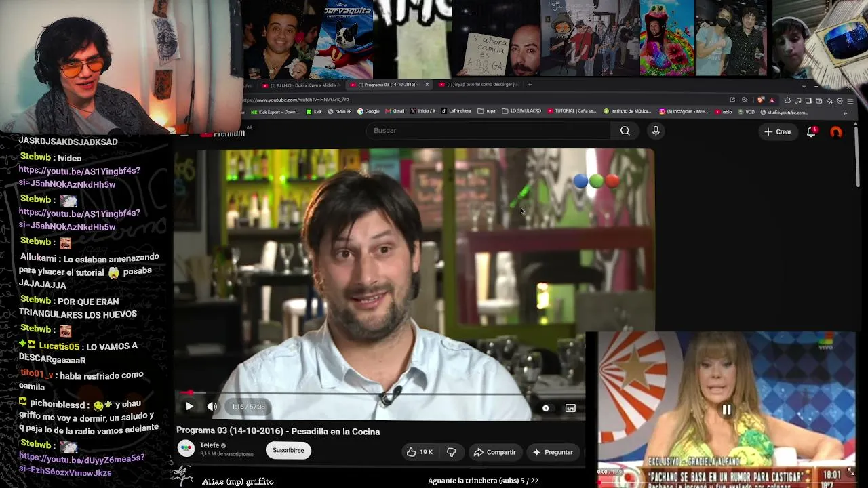Open the Kick bookmark
Screen dimensions: 868x488
[314, 112]
